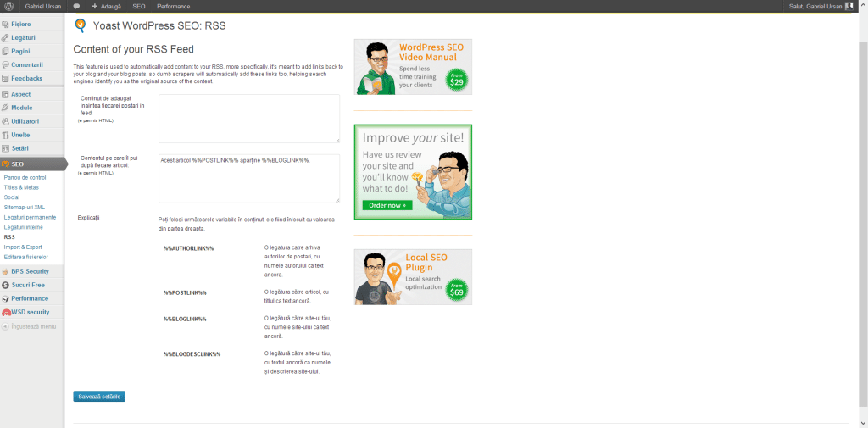Open the Titles & Metas submenu
The width and height of the screenshot is (868, 428).
[x=21, y=187]
